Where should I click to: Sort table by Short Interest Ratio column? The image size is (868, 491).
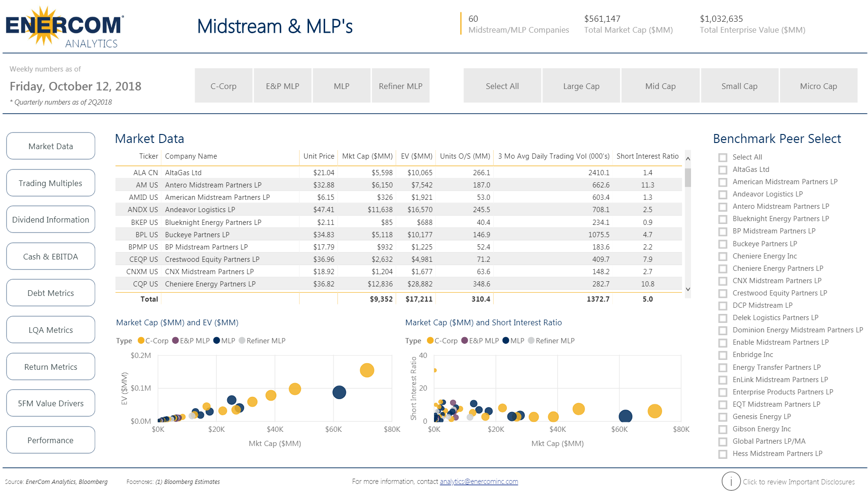647,156
